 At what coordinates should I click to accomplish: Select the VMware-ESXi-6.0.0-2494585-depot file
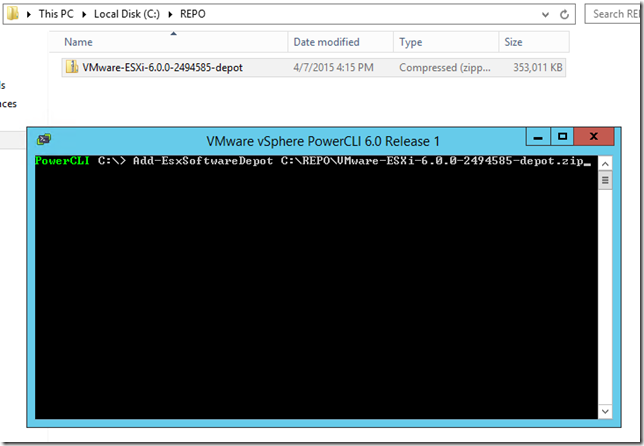tap(314, 67)
